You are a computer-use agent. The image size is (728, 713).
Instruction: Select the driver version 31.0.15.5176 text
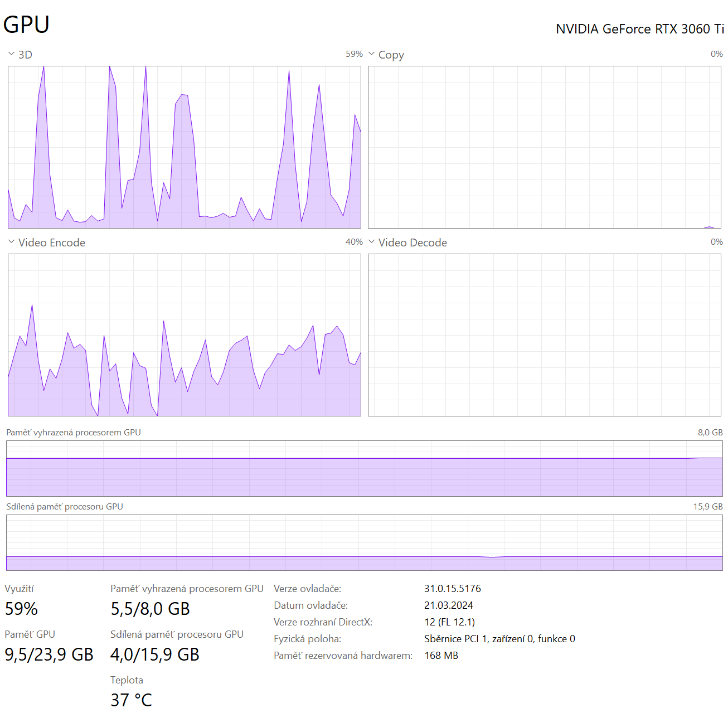point(452,589)
